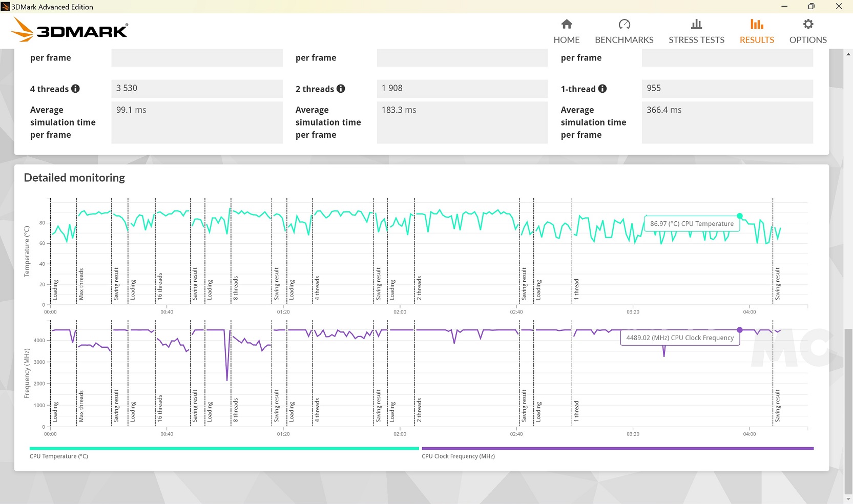This screenshot has width=853, height=504.
Task: Click the info icon beside 1-thread
Action: (x=602, y=89)
